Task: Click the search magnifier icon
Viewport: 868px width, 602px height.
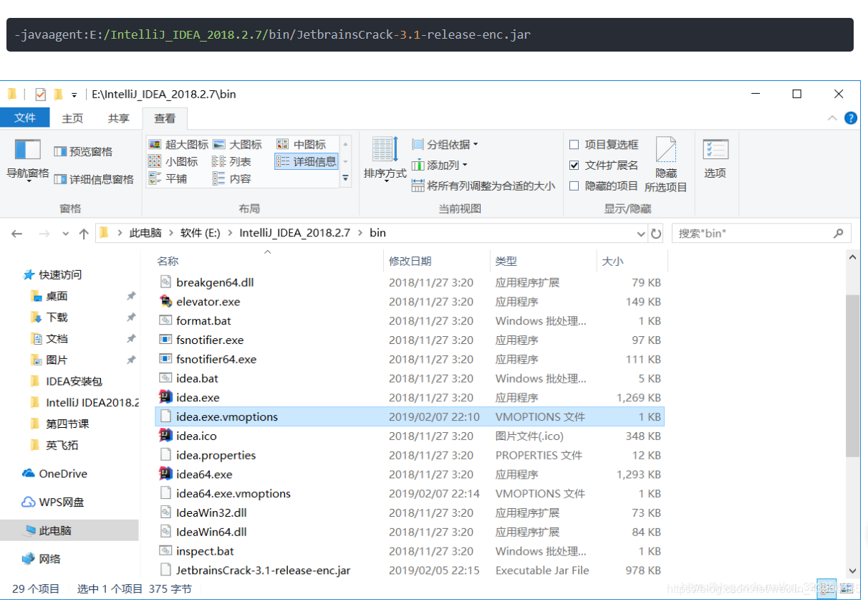Action: [x=839, y=234]
